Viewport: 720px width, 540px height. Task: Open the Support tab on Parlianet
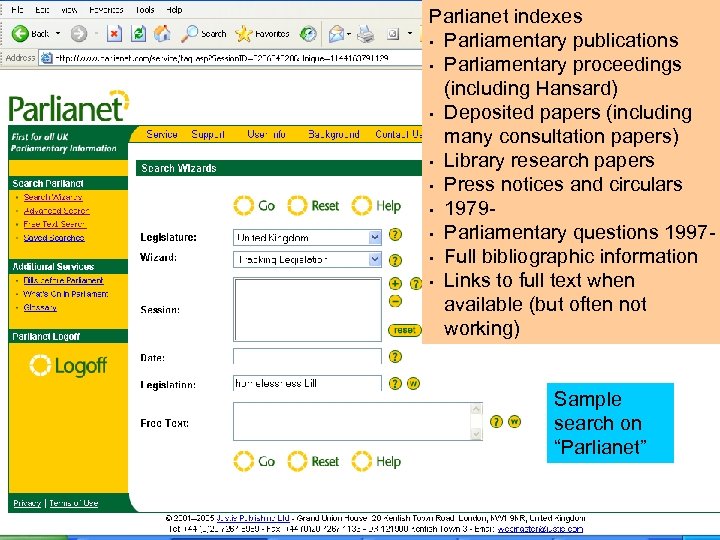point(208,134)
